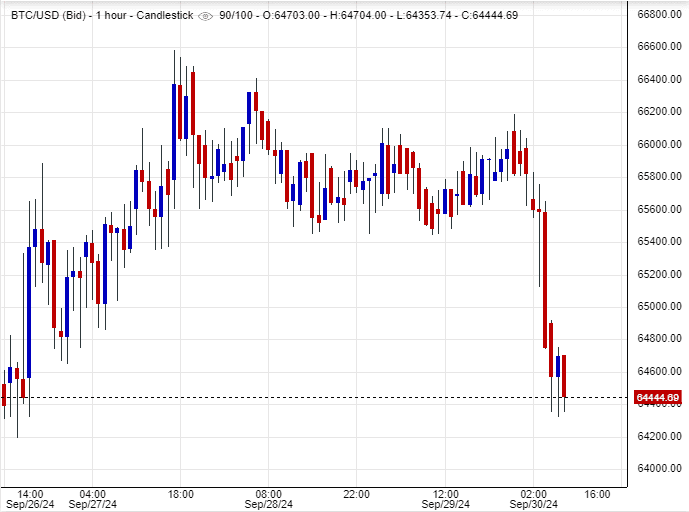Select the 1 hour timeframe label
The image size is (689, 512).
pyautogui.click(x=108, y=16)
